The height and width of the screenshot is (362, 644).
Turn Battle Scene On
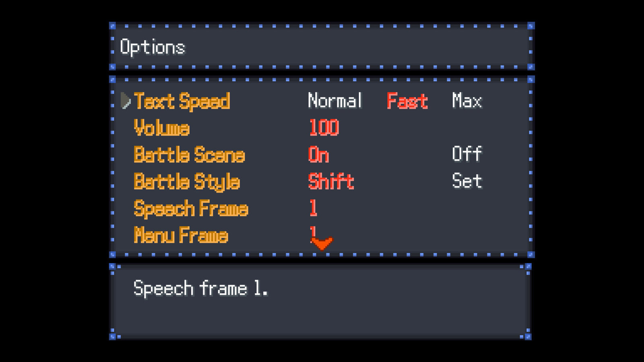pos(318,154)
